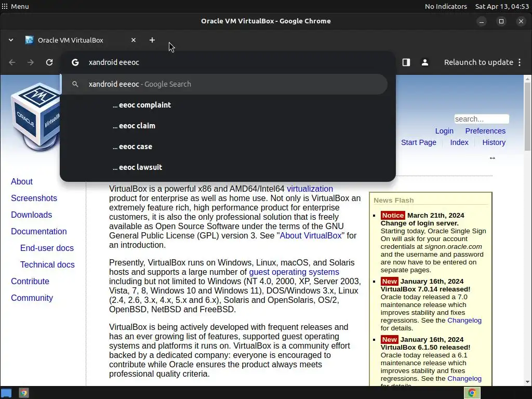Close the Oracle VM VirtualBox tab
532x399 pixels.
134,40
